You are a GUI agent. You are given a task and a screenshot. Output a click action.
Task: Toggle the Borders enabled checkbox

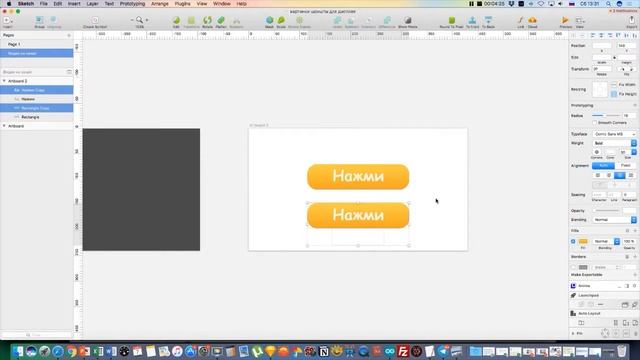(x=573, y=267)
